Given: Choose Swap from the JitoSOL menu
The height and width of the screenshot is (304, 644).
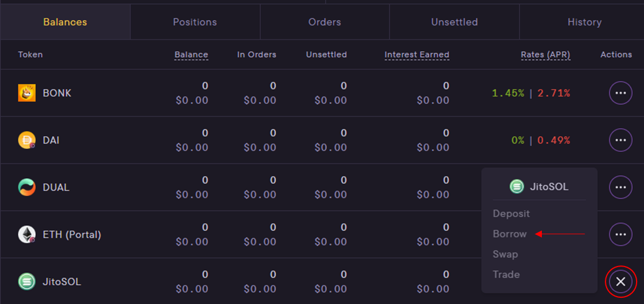Looking at the screenshot, I should point(505,254).
